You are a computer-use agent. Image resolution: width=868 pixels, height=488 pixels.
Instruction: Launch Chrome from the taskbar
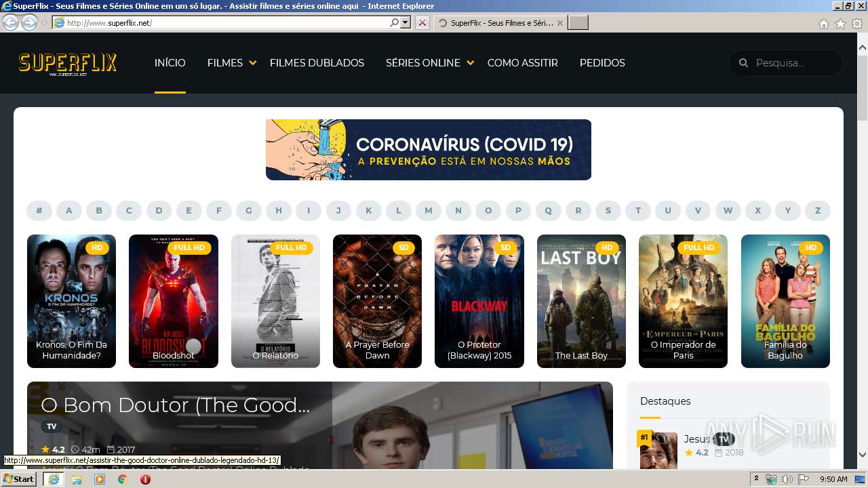pyautogui.click(x=123, y=479)
